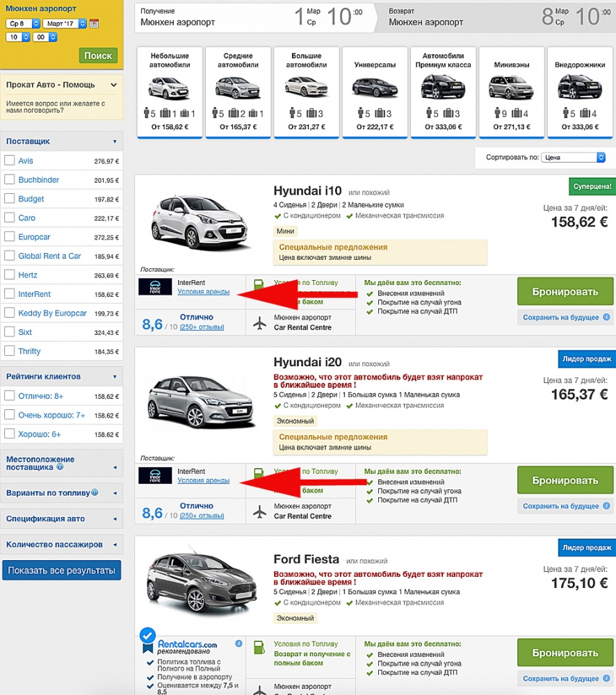
Task: Click Hyundai i20 car image
Action: pyautogui.click(x=201, y=402)
